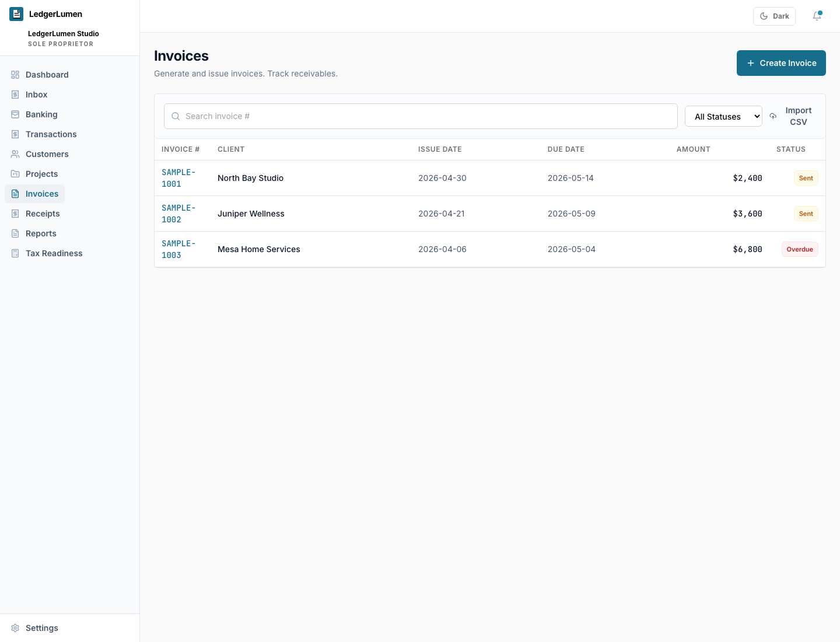Click the Create Invoice button

(781, 63)
